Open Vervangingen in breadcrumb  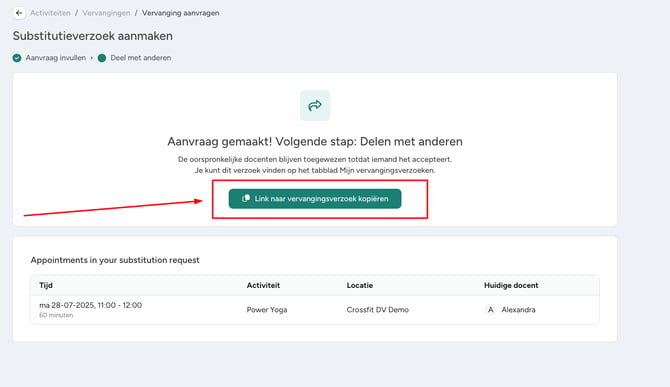point(106,13)
